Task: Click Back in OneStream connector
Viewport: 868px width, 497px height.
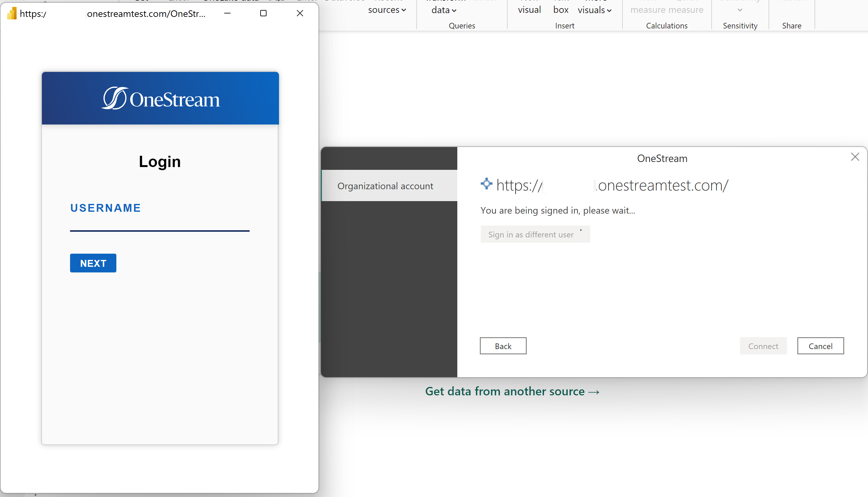Action: click(503, 346)
